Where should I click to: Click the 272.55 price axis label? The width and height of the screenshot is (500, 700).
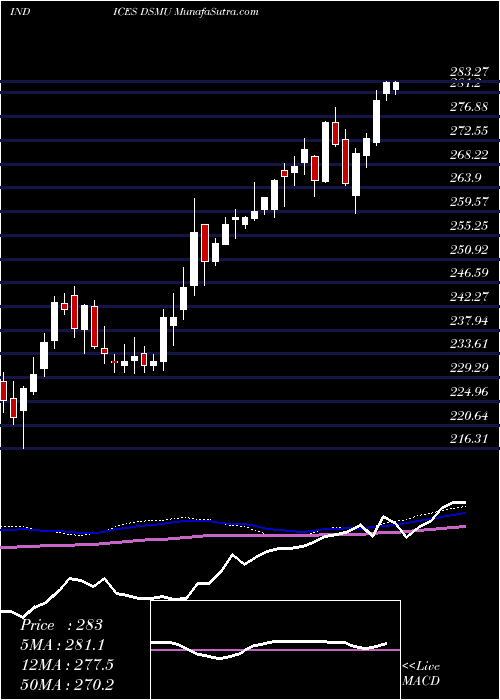[x=469, y=131]
